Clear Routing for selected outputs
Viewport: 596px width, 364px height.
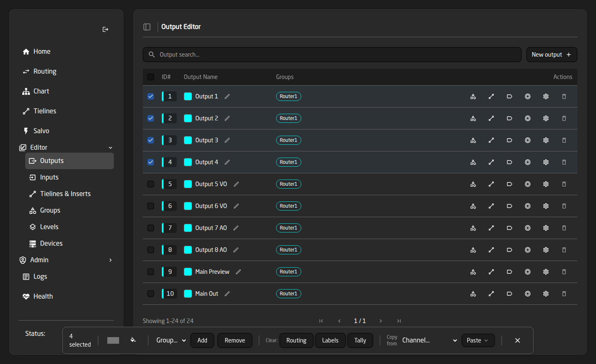(296, 340)
